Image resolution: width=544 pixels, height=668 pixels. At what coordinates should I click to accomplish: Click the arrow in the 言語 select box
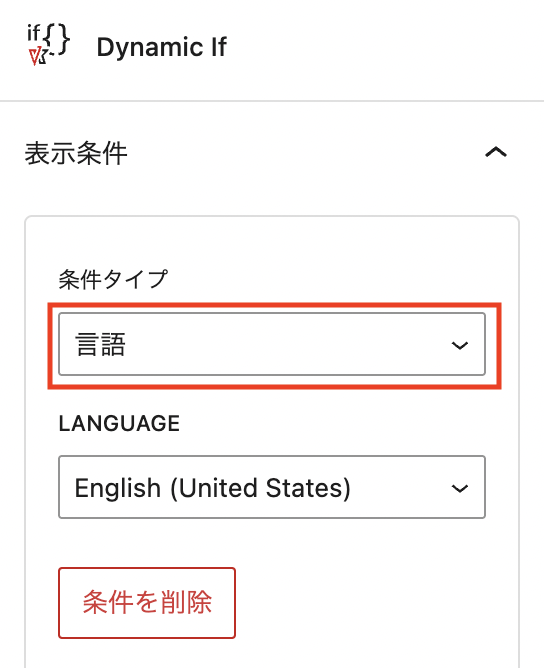460,345
